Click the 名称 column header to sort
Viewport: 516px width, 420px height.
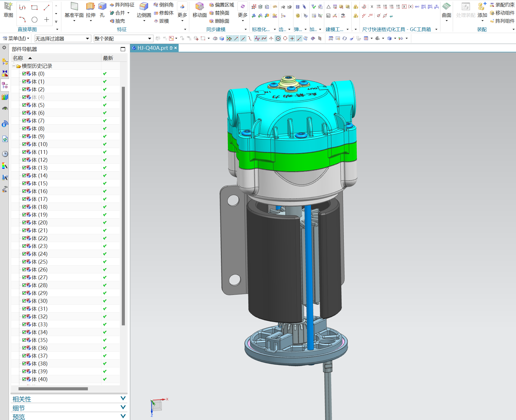click(18, 58)
